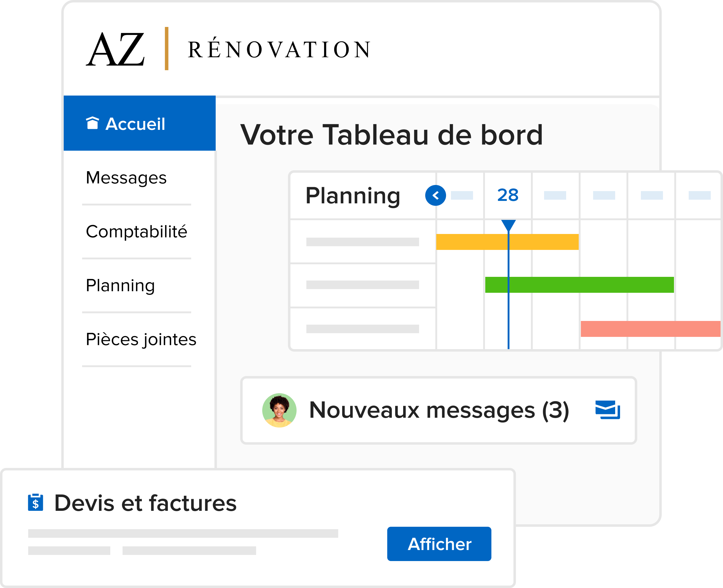Click the Accueil home icon
Screen dimensions: 723x588
point(92,123)
